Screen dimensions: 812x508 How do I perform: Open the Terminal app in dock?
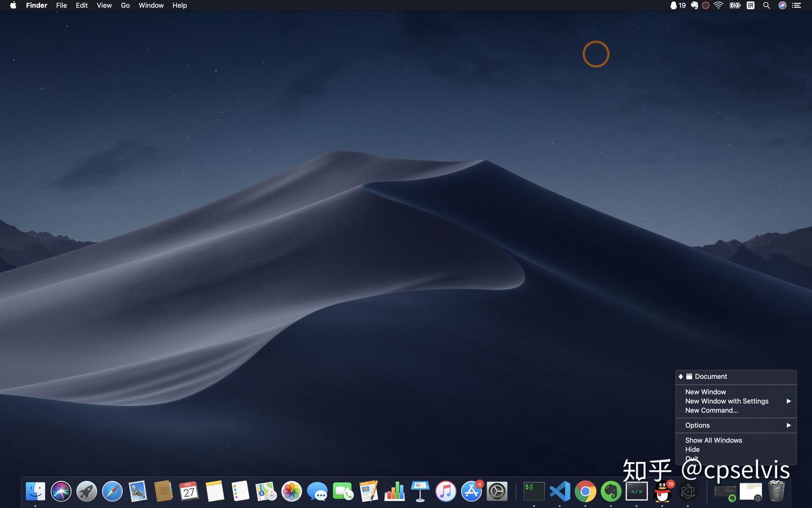[x=533, y=492]
